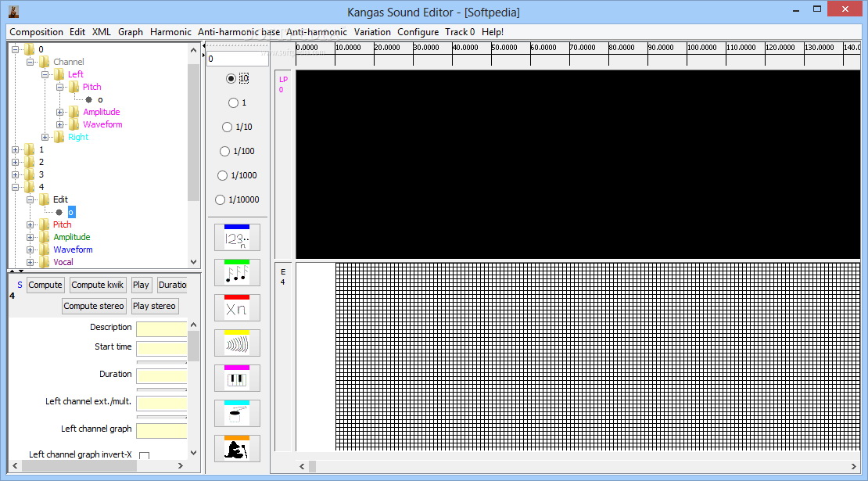Click the folder icon of track 2

point(30,162)
